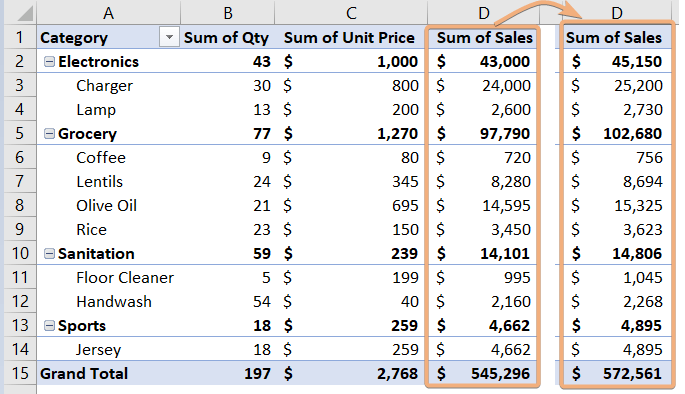The image size is (685, 394).
Task: Collapse the Sanitation group
Action: click(x=49, y=254)
